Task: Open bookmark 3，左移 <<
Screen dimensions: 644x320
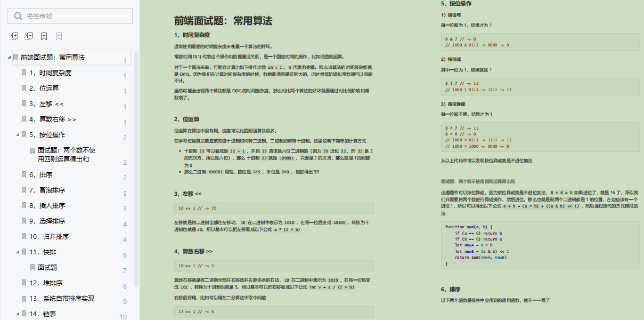Action: point(46,104)
